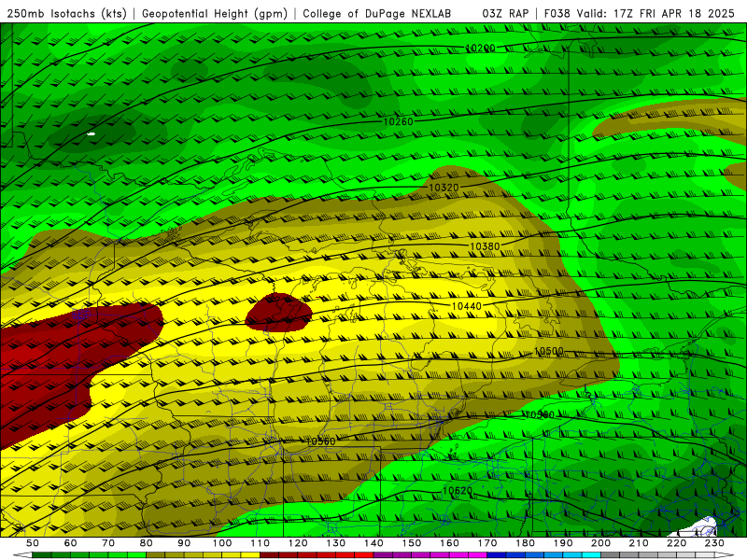Viewport: 747px width, 560px height.
Task: Click the '250mb Isotachs (kts)' title text
Action: [66, 14]
